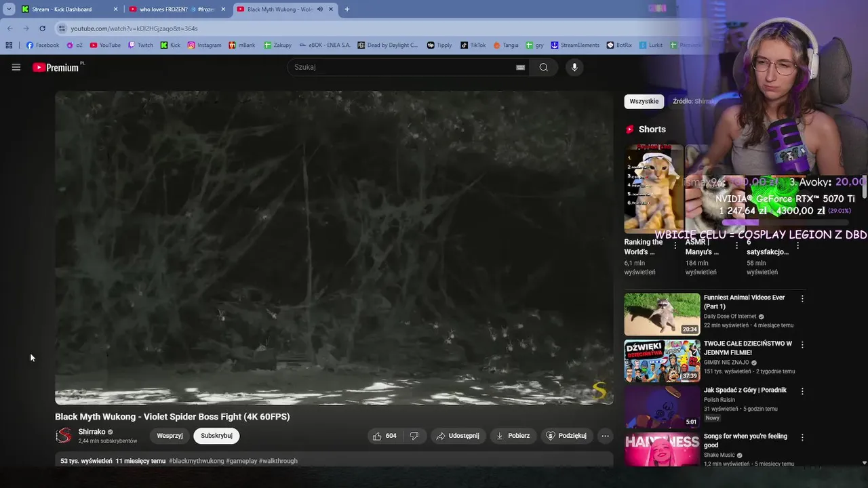Viewport: 868px width, 488px height.
Task: Click the search magnifier button
Action: tap(544, 67)
